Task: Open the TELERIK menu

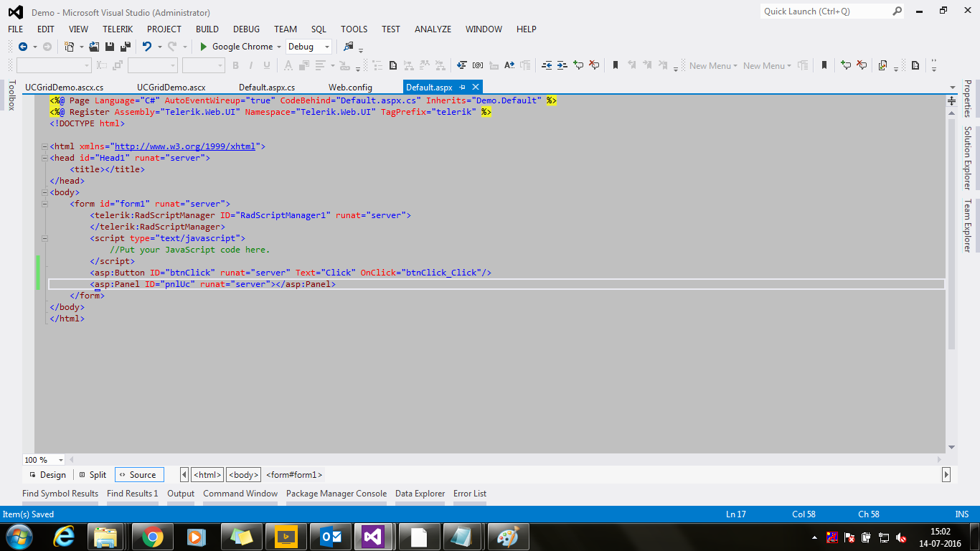Action: [118, 29]
